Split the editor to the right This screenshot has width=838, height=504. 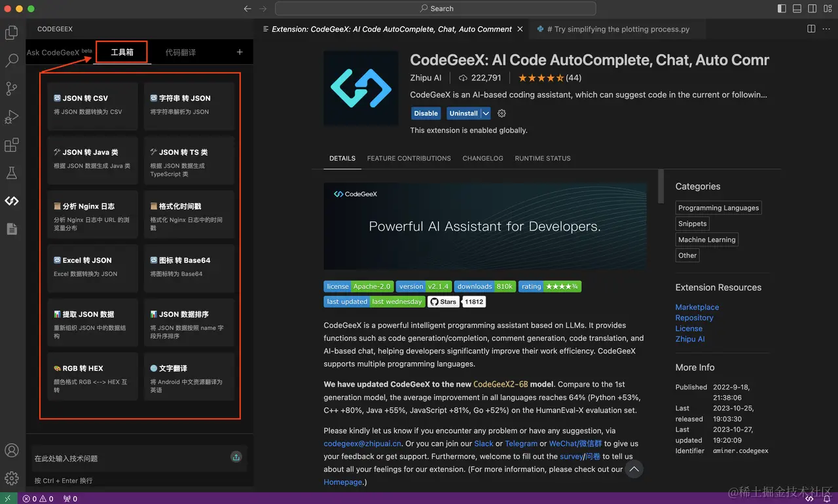click(x=811, y=29)
